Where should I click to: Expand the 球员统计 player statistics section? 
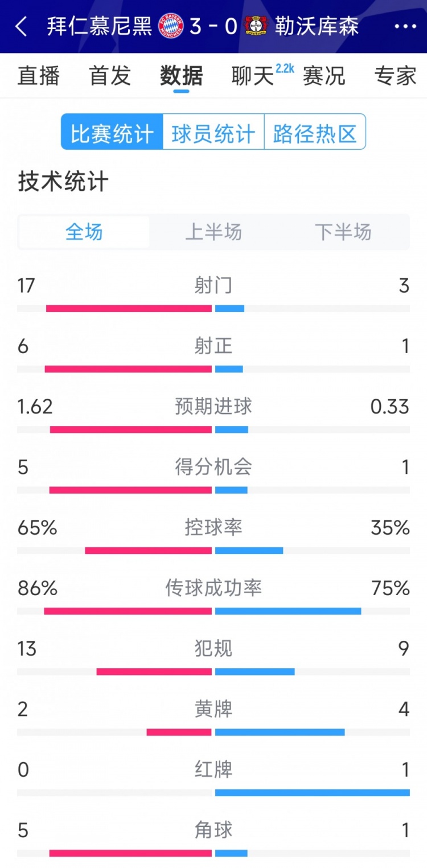pyautogui.click(x=211, y=132)
